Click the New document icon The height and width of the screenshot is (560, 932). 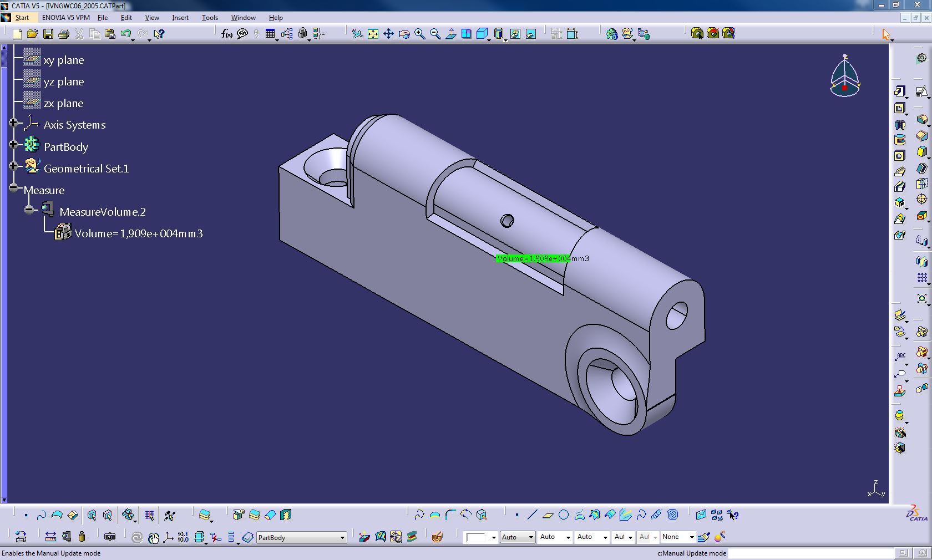pyautogui.click(x=17, y=34)
